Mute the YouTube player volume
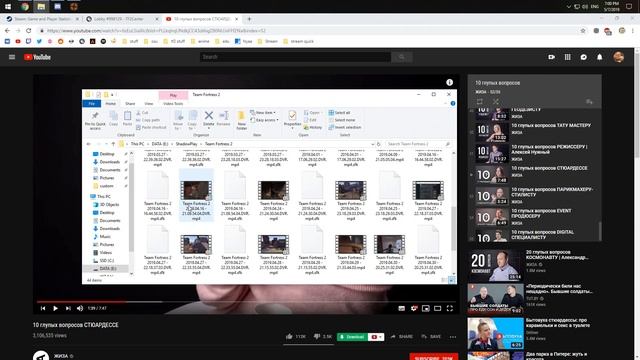Image resolution: width=640 pixels, height=360 pixels. 80,308
